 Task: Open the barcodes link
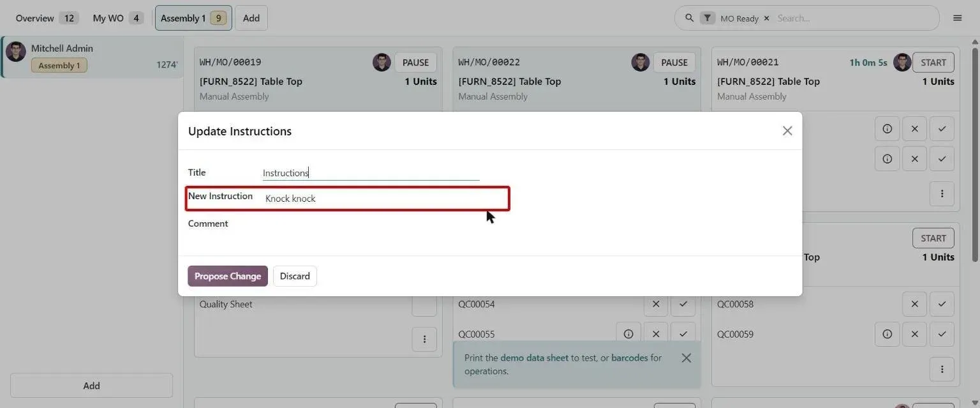[x=629, y=358]
